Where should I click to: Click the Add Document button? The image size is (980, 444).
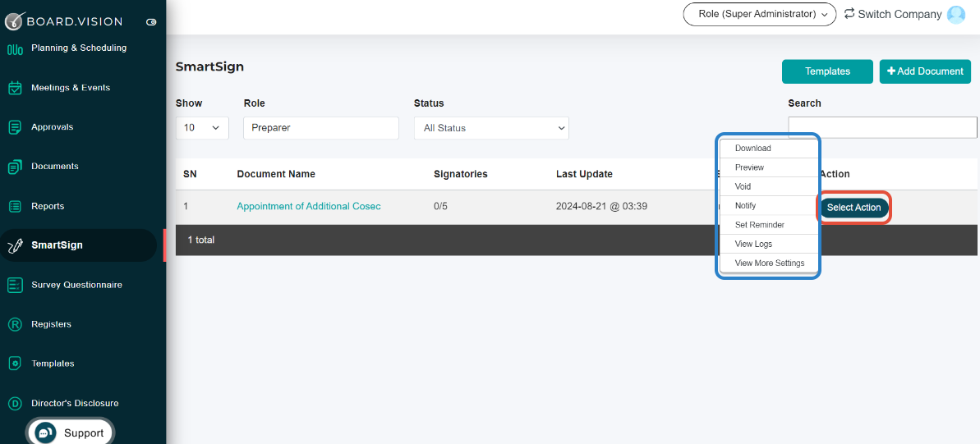tap(925, 71)
